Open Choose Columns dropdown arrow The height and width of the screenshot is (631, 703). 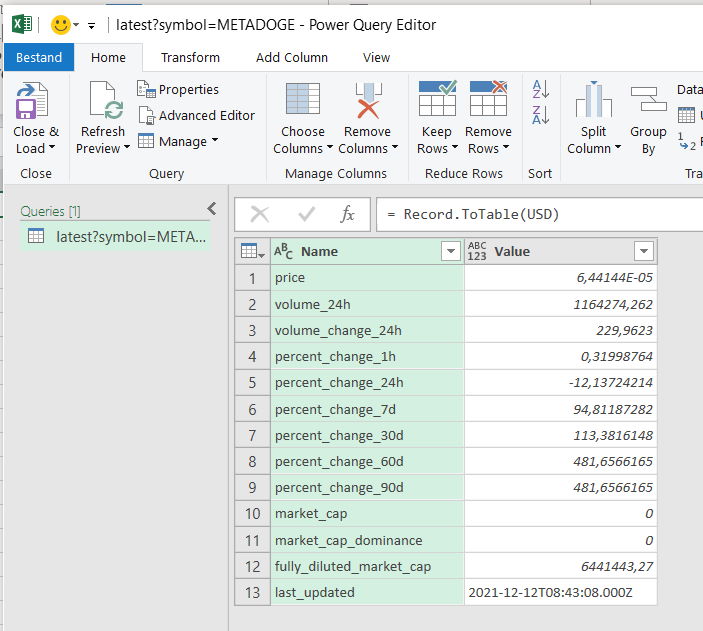330,147
